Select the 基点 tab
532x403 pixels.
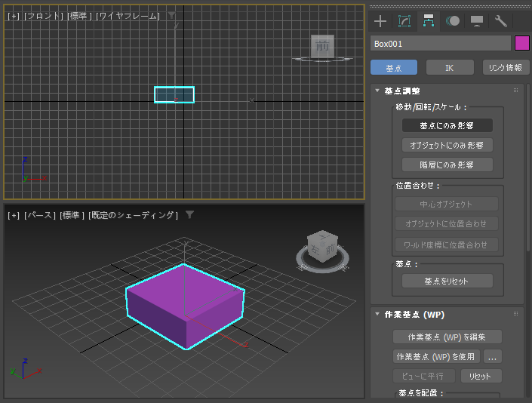(394, 67)
